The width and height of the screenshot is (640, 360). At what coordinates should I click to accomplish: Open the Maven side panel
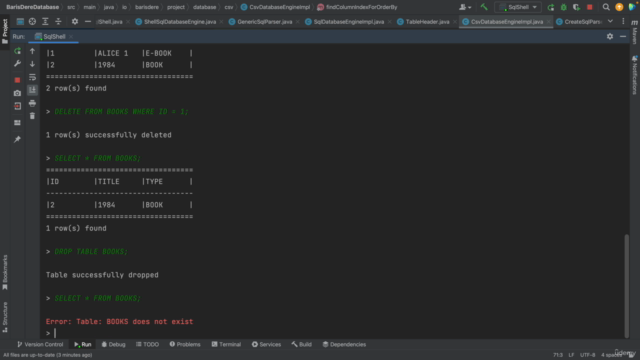635,32
